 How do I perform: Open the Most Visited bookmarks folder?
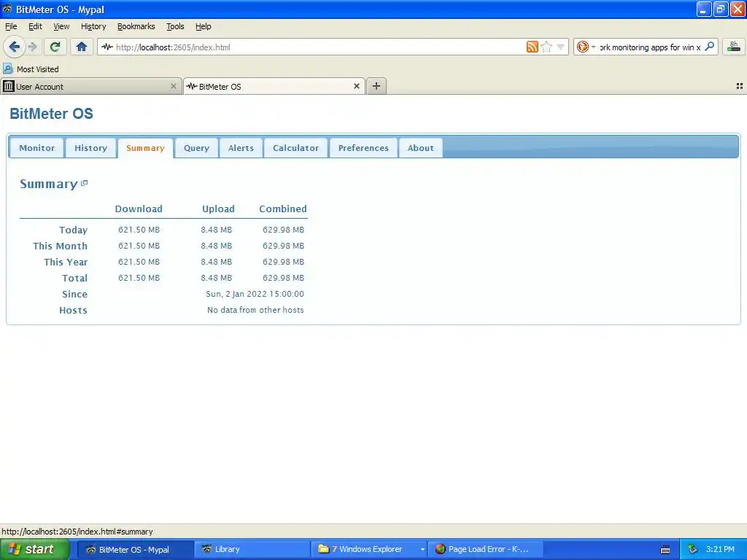(31, 69)
